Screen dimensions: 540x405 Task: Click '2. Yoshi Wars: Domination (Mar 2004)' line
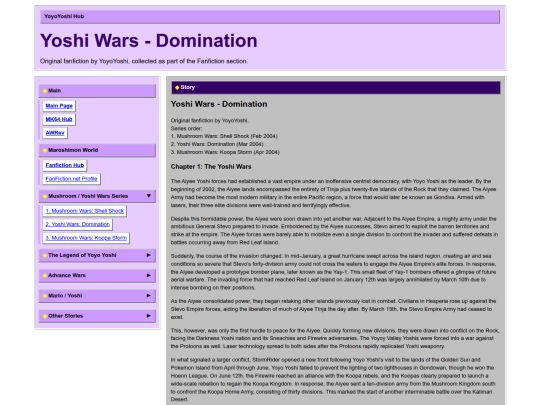(x=217, y=144)
